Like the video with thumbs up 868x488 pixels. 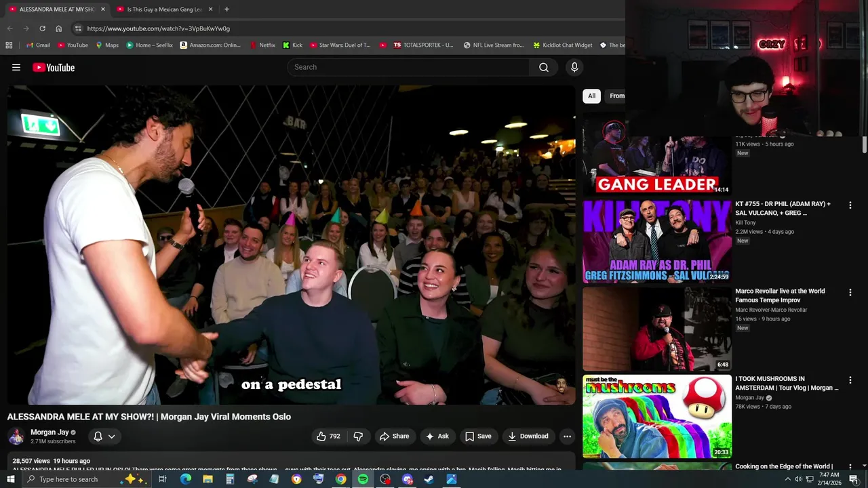pyautogui.click(x=328, y=436)
